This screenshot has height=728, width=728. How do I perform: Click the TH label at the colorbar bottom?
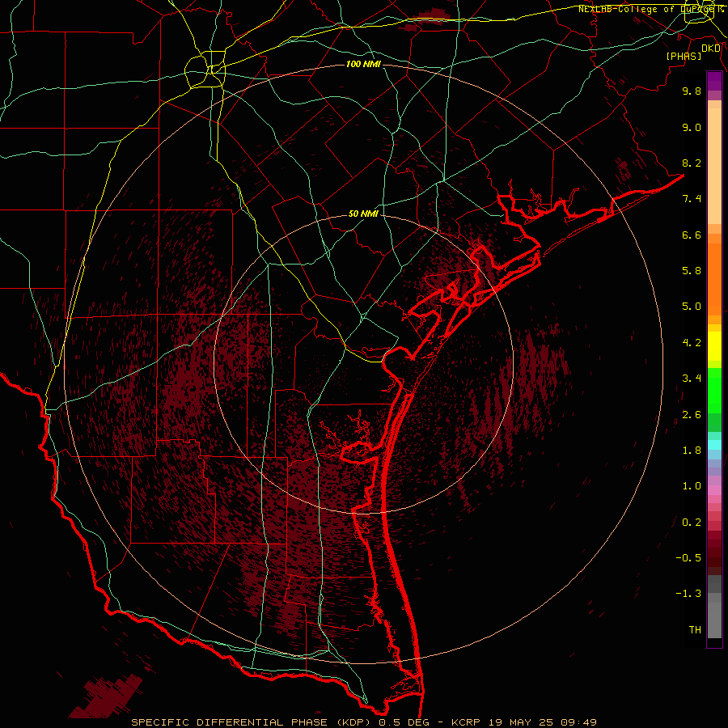[695, 630]
